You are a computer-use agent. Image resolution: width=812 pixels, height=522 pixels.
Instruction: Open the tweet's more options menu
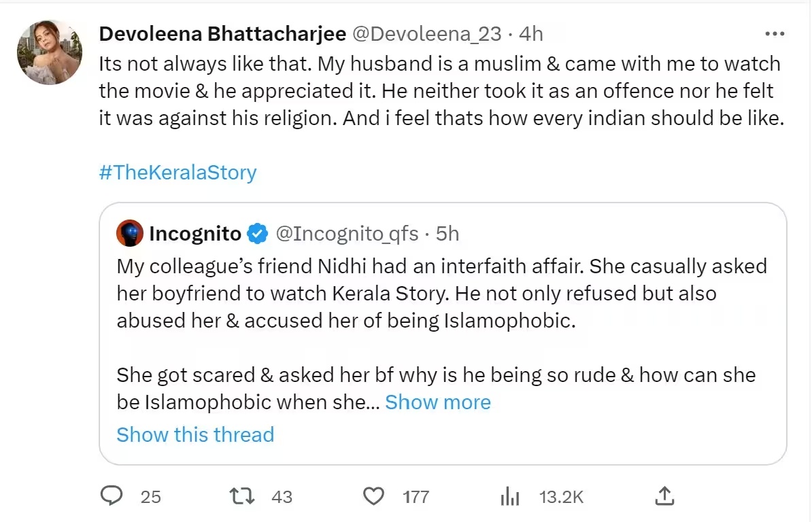point(775,33)
